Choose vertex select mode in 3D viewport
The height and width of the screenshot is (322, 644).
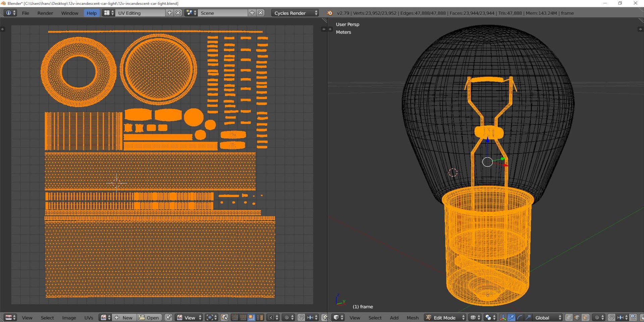[x=569, y=317]
